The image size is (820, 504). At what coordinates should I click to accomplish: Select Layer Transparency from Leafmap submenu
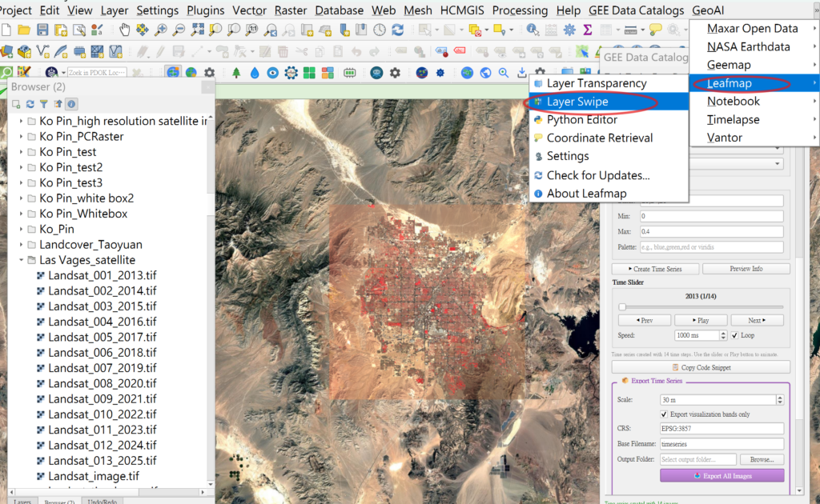[x=596, y=83]
